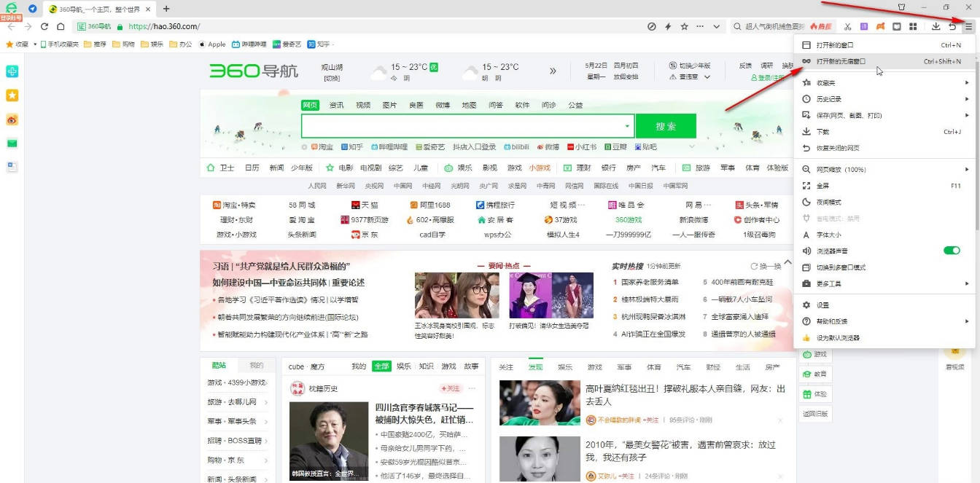980x483 pixels.
Task: Click the scissors screenshot tool icon
Action: point(847,27)
